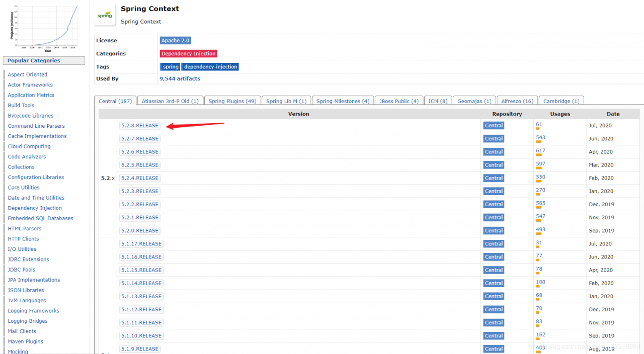Open the Application Metrics category
The image size is (644, 354).
[31, 95]
